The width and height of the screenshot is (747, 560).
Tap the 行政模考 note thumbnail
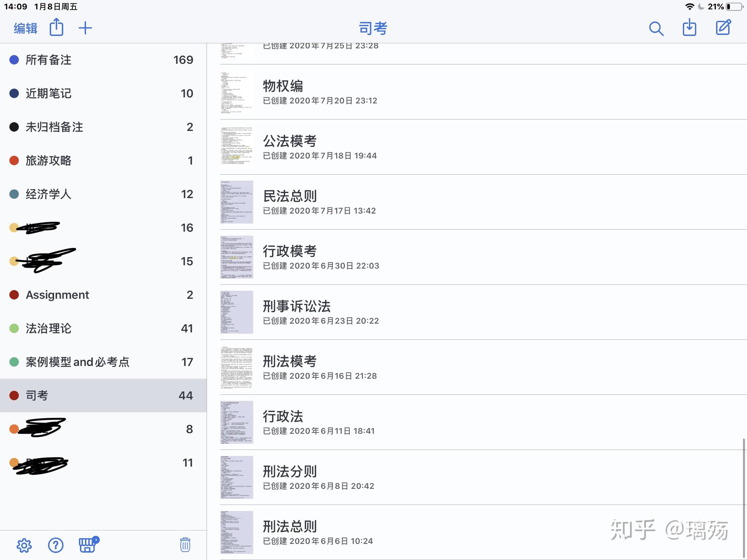237,257
